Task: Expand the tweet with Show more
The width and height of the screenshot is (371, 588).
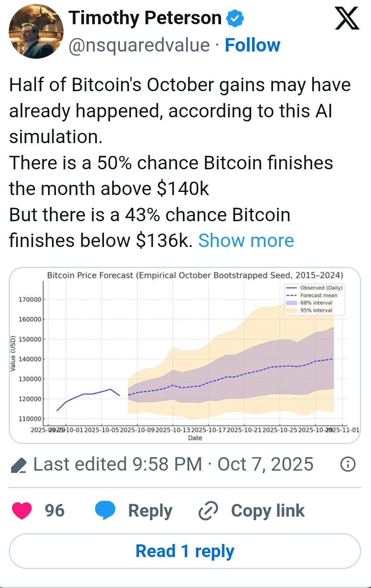Action: (246, 240)
